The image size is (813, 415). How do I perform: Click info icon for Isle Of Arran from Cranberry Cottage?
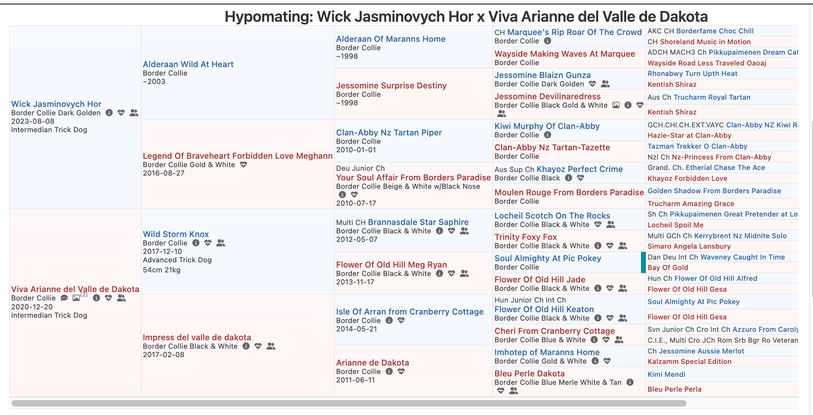pos(389,321)
